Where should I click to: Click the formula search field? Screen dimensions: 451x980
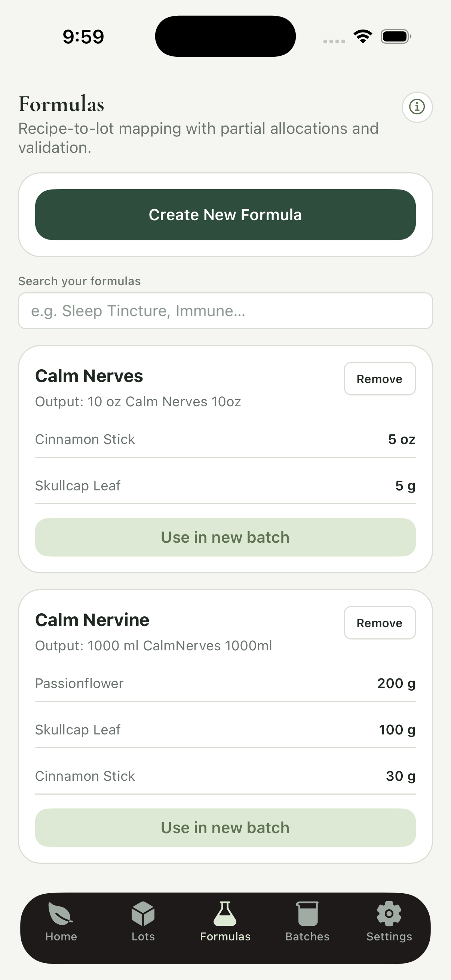coord(225,311)
